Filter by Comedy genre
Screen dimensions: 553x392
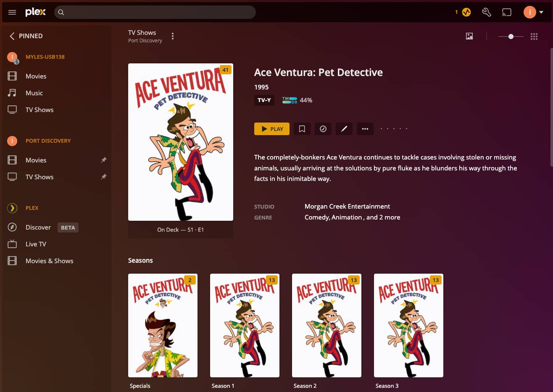[x=316, y=217]
